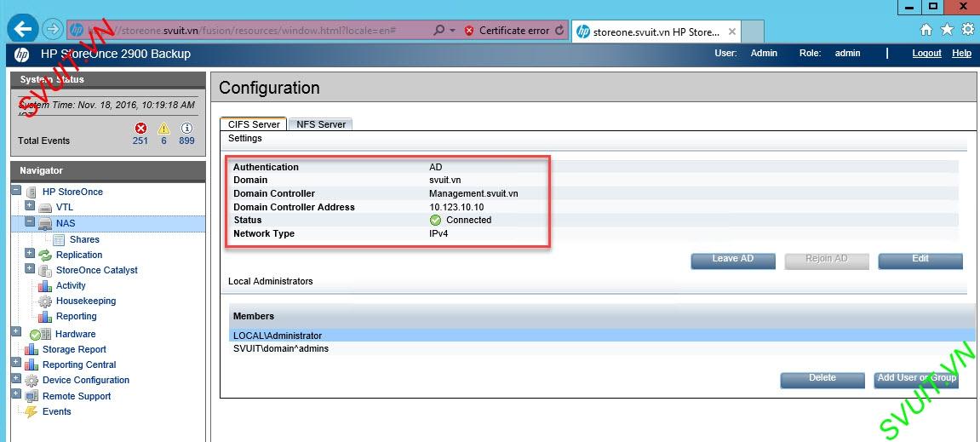Click the search magnifier in address bar
Image resolution: width=980 pixels, height=442 pixels.
click(438, 30)
